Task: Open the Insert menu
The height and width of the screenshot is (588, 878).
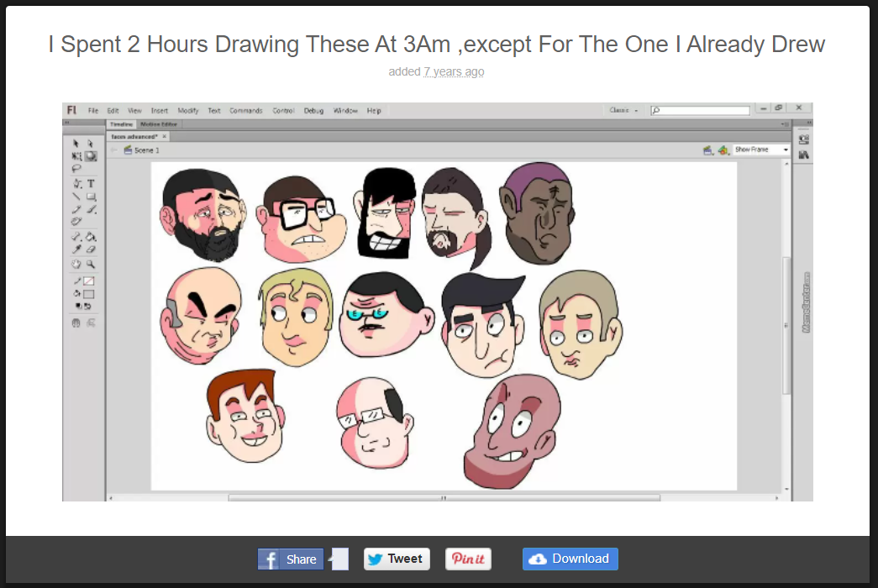Action: [x=160, y=110]
